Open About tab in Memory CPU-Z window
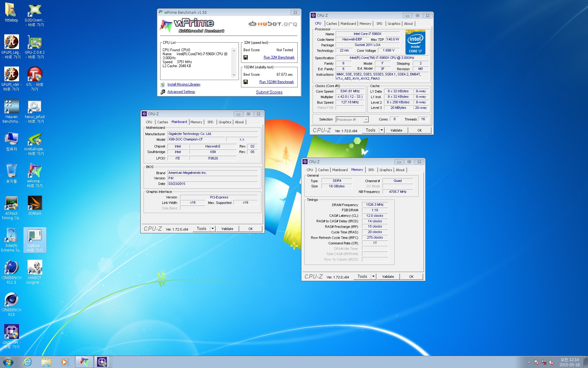588x368 pixels. point(400,170)
